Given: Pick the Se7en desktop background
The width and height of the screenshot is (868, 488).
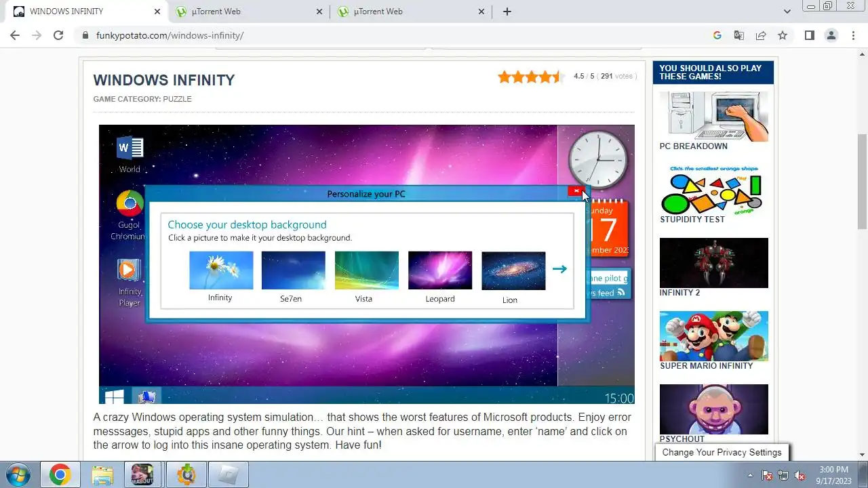Looking at the screenshot, I should pos(293,270).
